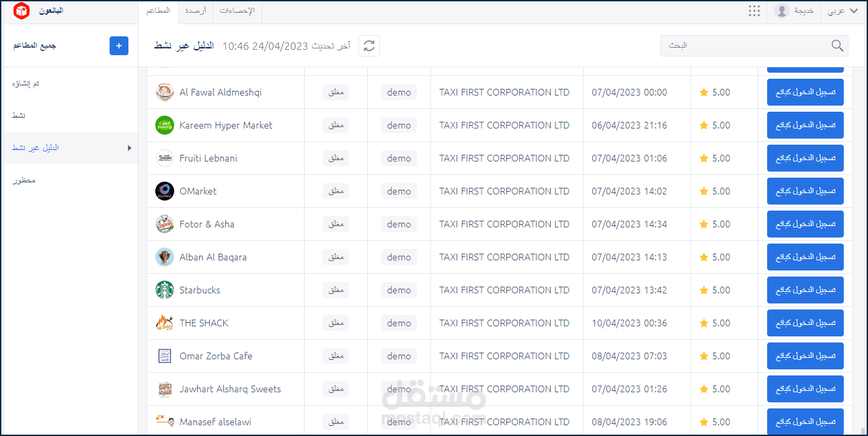Click TAXI FIRST CORPORATION LTD in Al Fawal row
This screenshot has height=436, width=868.
[504, 92]
